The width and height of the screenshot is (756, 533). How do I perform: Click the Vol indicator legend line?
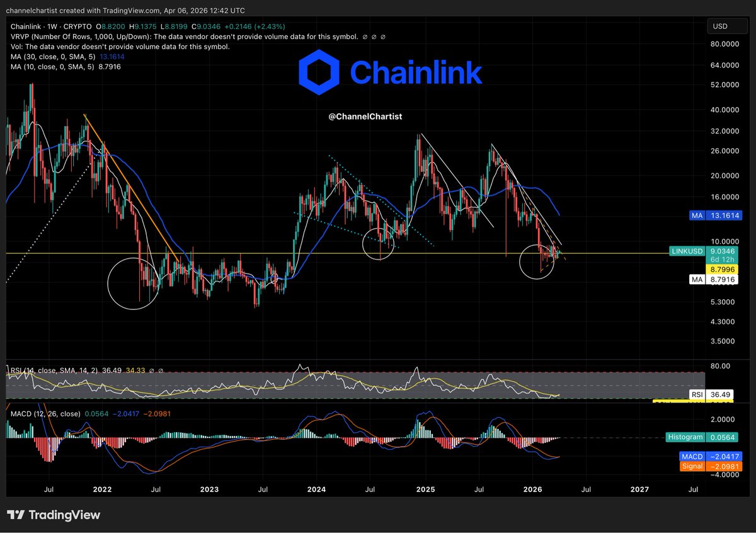(120, 47)
